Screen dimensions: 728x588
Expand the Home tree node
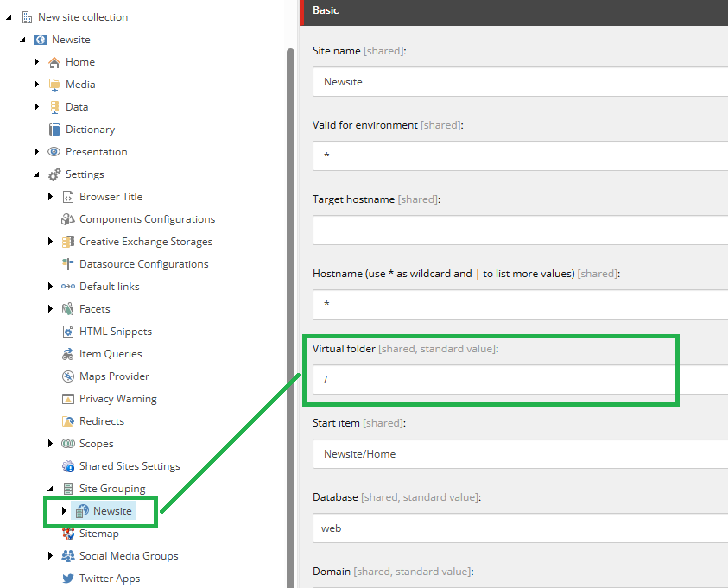click(37, 62)
